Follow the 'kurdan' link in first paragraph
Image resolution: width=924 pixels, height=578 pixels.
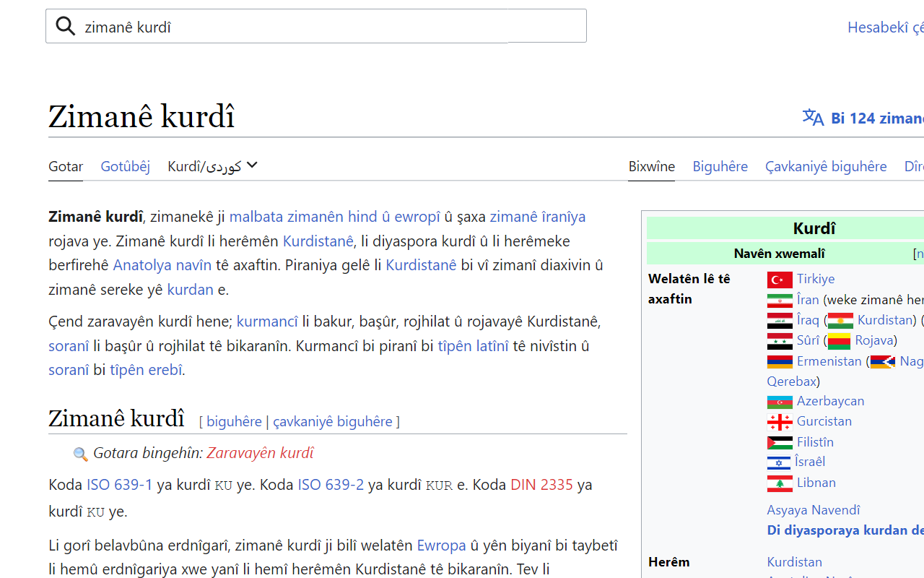(191, 290)
